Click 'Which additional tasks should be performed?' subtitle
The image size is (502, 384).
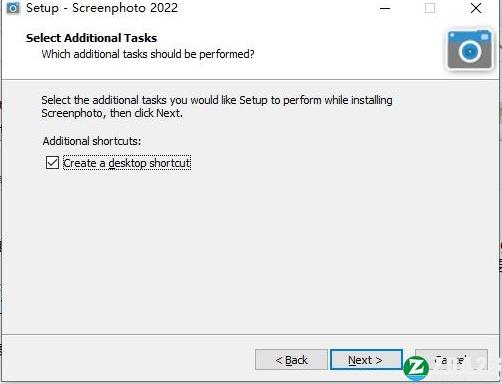click(x=148, y=54)
